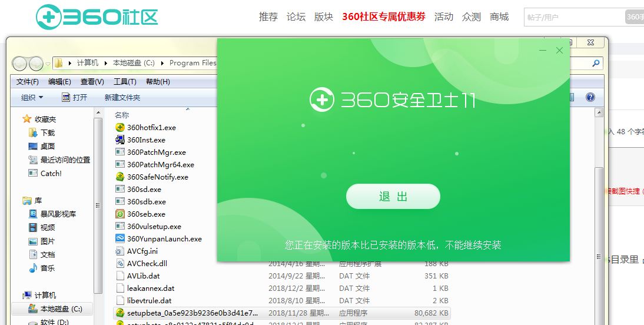Expand breadcrumb arrow after 计算机
The height and width of the screenshot is (325, 644).
(x=105, y=63)
